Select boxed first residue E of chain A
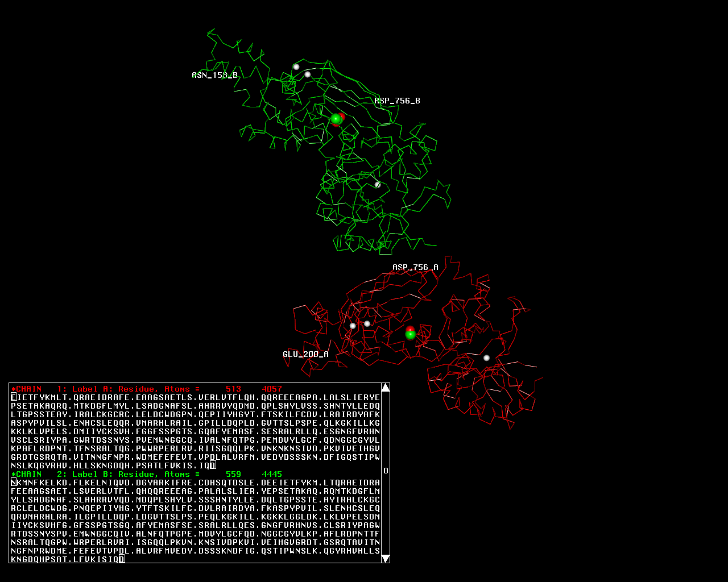Screen dimensions: 728x582 click(14, 397)
